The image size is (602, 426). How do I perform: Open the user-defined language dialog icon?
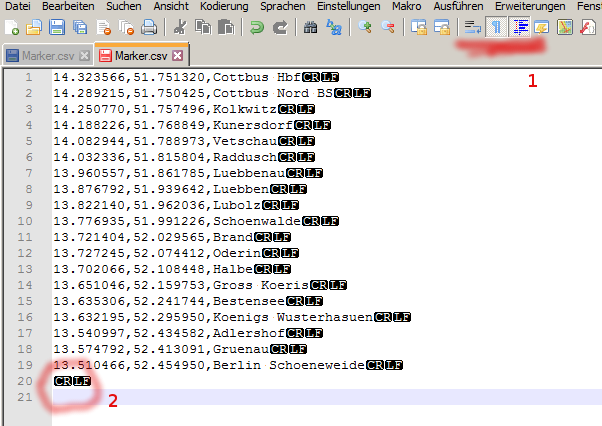[541, 28]
